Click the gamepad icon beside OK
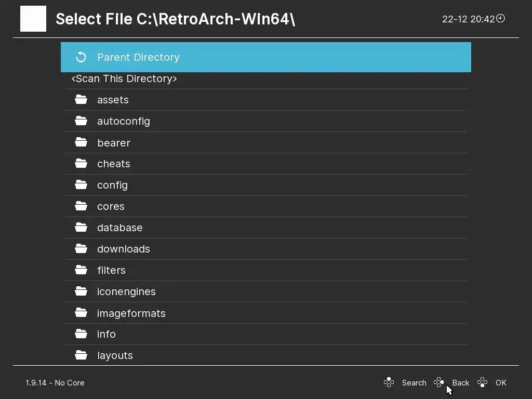Viewport: 532px width, 399px height. 483,382
